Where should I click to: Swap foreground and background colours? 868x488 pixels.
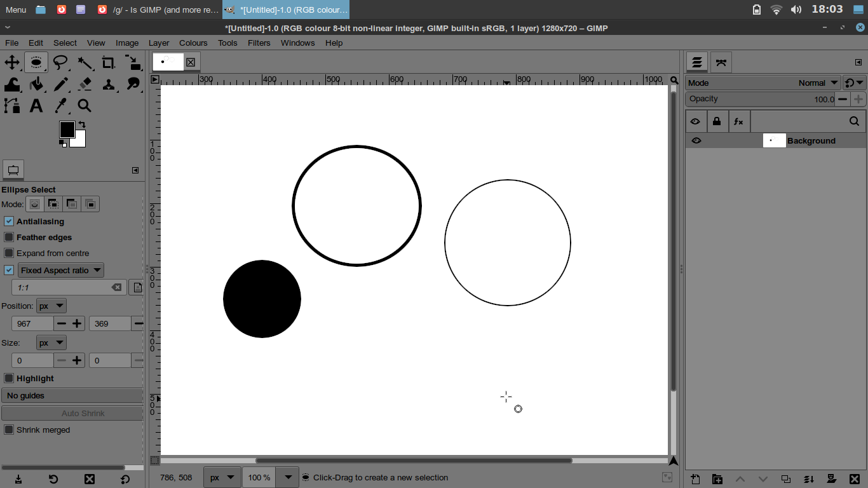point(82,125)
